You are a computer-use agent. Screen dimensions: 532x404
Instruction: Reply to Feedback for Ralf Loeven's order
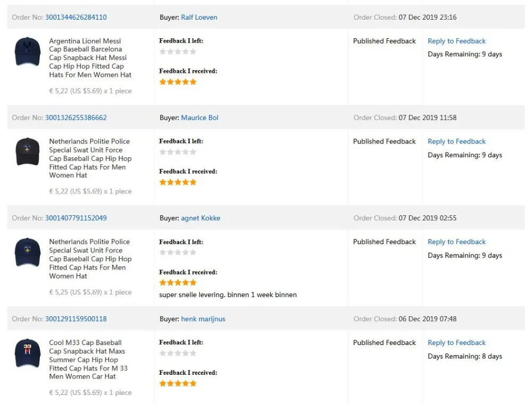[x=456, y=41]
